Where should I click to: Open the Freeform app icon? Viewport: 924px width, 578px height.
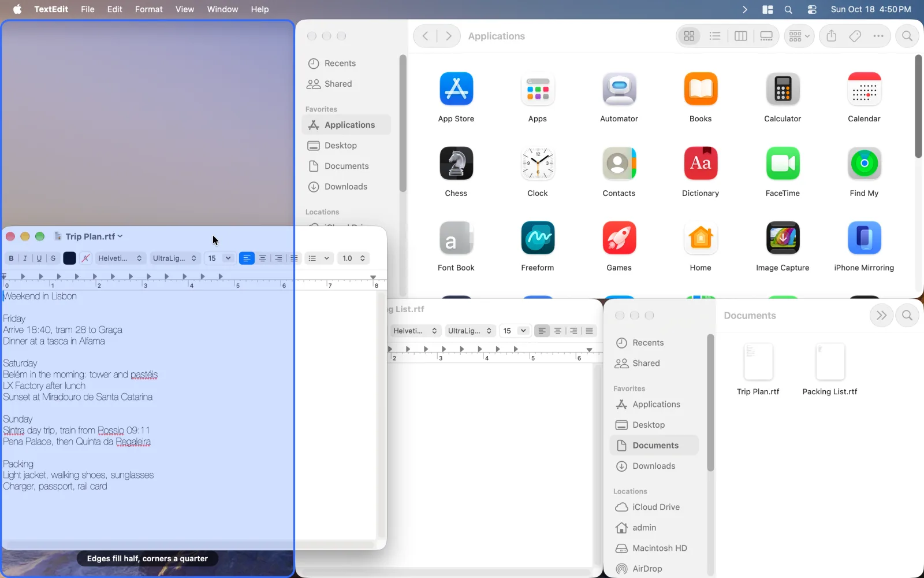pyautogui.click(x=538, y=238)
